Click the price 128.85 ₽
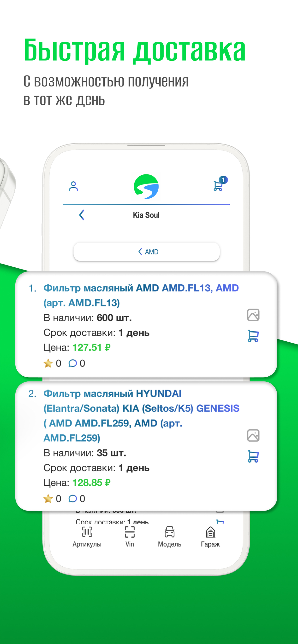The width and height of the screenshot is (298, 644). click(91, 483)
